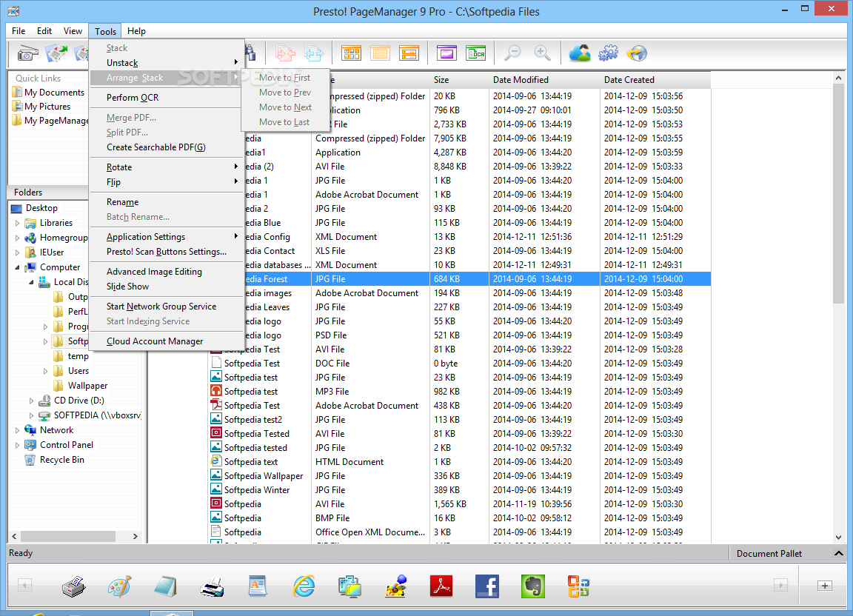Viewport: 853px width, 616px height.
Task: Click folder tree horizontal scrollbar right arrow
Action: pyautogui.click(x=135, y=537)
